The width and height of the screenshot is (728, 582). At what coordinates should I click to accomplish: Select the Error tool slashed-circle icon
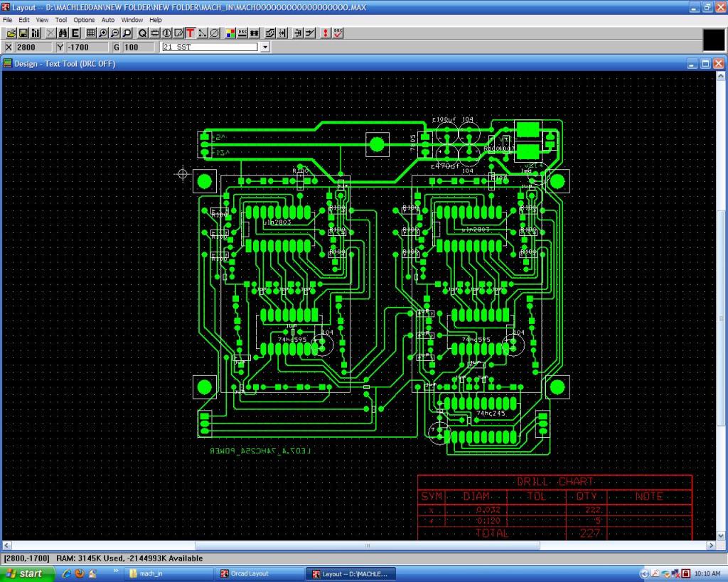(x=215, y=33)
